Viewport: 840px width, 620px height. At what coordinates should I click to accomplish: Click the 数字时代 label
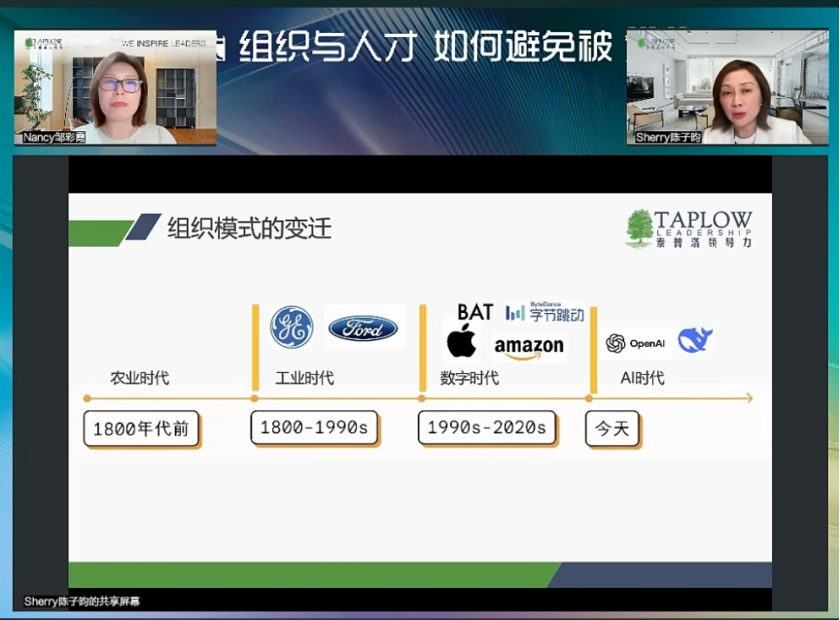(470, 378)
